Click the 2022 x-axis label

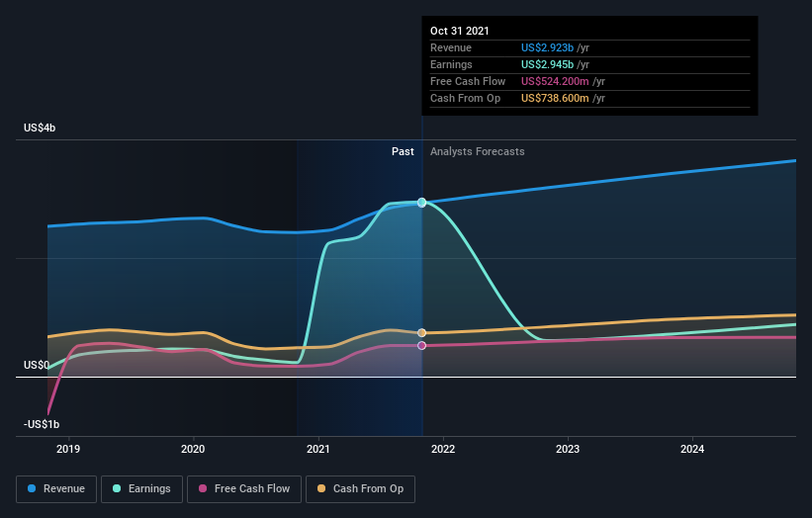coord(443,449)
